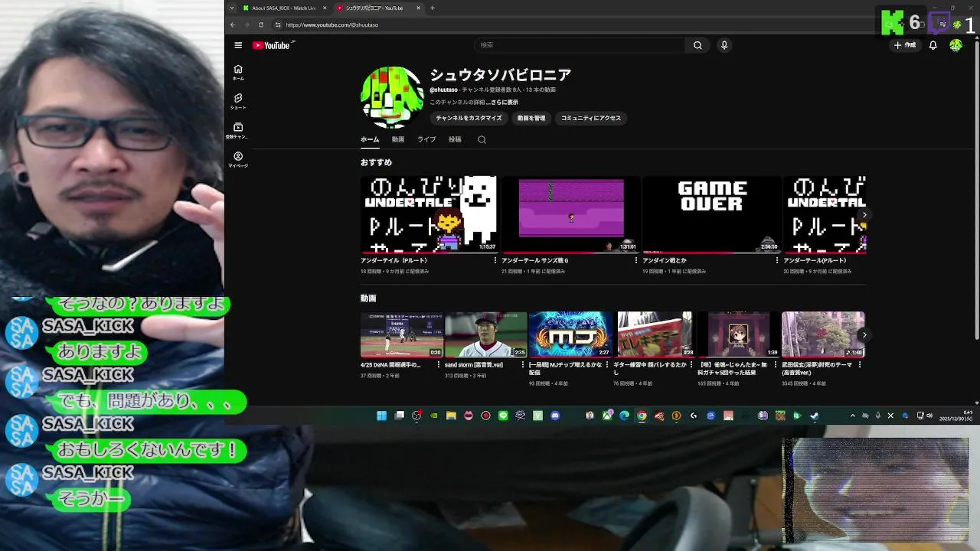
Task: Open the notifications bell
Action: (933, 45)
